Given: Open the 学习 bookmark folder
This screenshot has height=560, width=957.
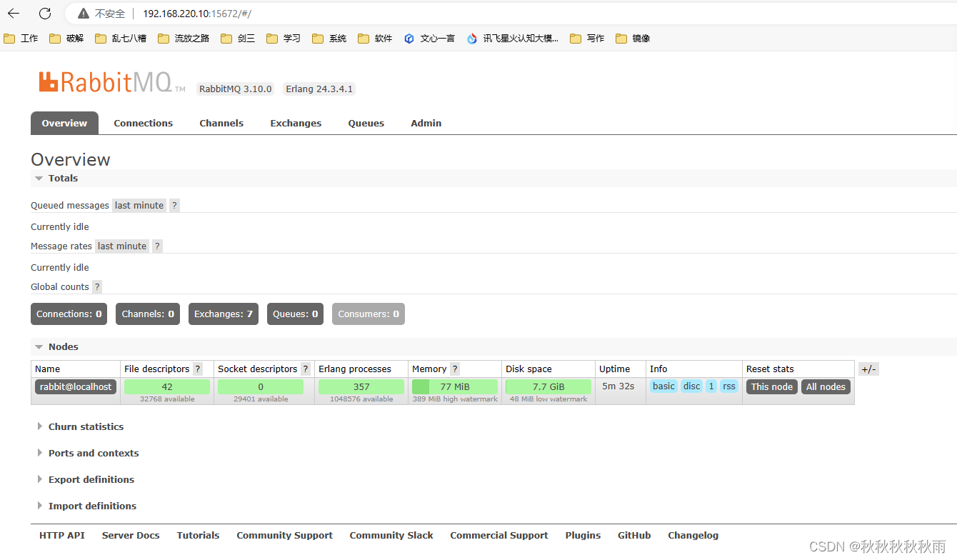Looking at the screenshot, I should click(284, 39).
